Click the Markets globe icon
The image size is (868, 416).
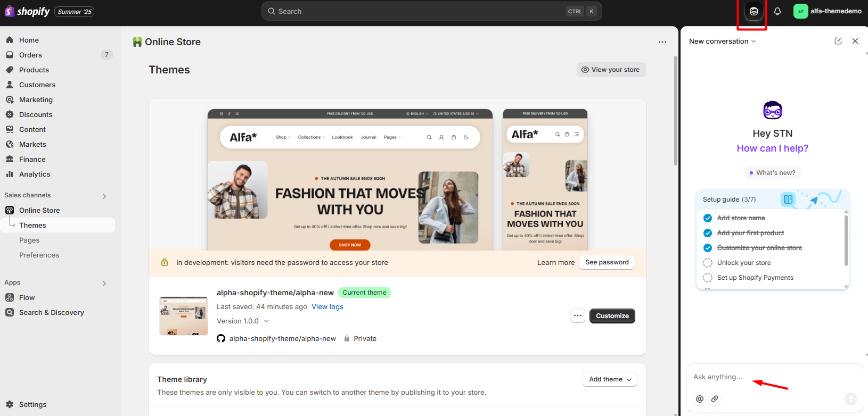[x=10, y=144]
